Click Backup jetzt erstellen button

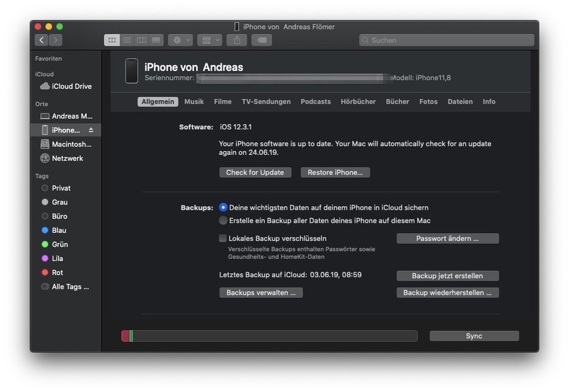[447, 276]
